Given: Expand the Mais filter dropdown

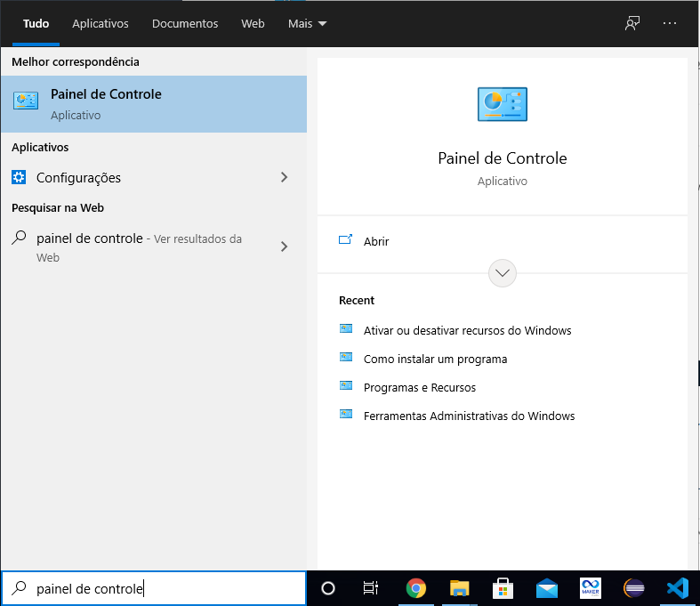Looking at the screenshot, I should click(307, 23).
